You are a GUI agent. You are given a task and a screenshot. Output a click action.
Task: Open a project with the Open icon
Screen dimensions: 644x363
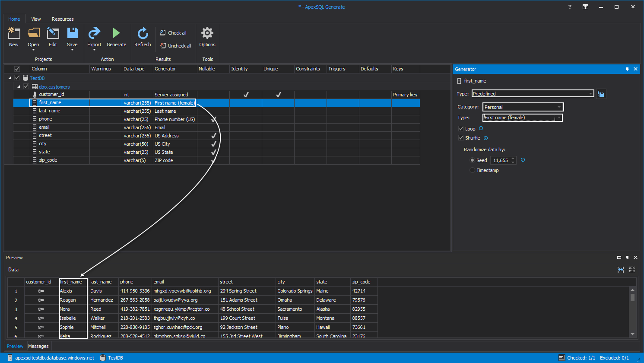pyautogui.click(x=33, y=33)
